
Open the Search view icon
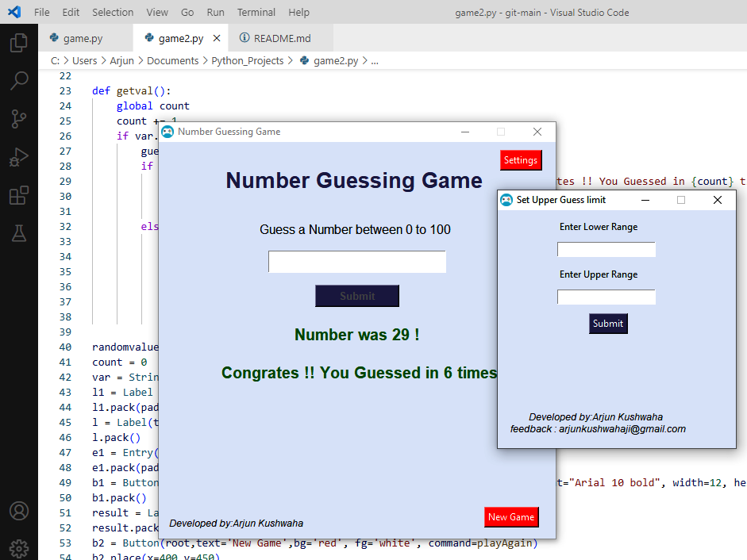pos(19,81)
